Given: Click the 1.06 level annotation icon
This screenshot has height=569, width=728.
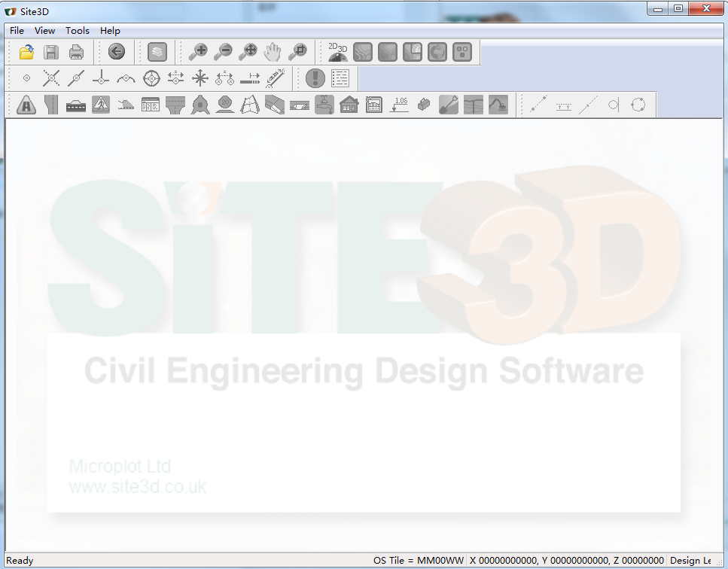Looking at the screenshot, I should [x=399, y=105].
